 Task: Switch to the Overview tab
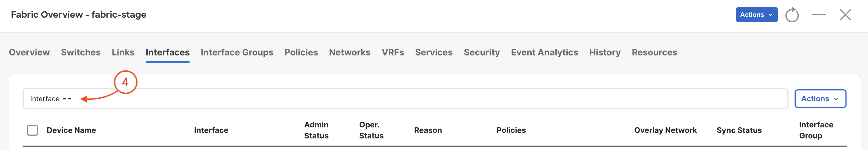point(29,52)
